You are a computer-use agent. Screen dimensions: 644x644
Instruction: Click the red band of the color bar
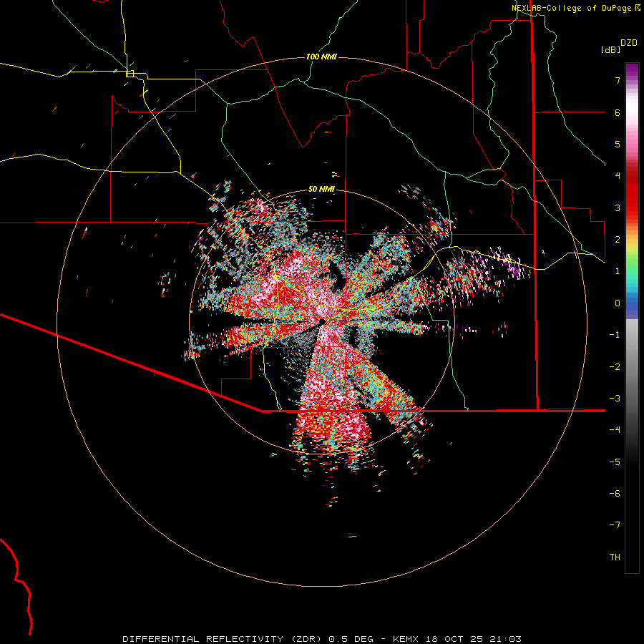pyautogui.click(x=632, y=193)
